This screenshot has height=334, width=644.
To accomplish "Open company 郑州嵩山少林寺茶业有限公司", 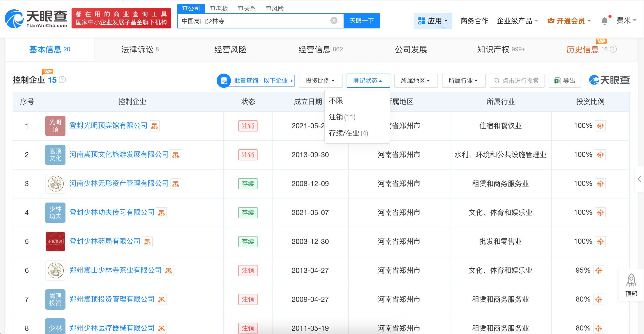I will click(115, 270).
